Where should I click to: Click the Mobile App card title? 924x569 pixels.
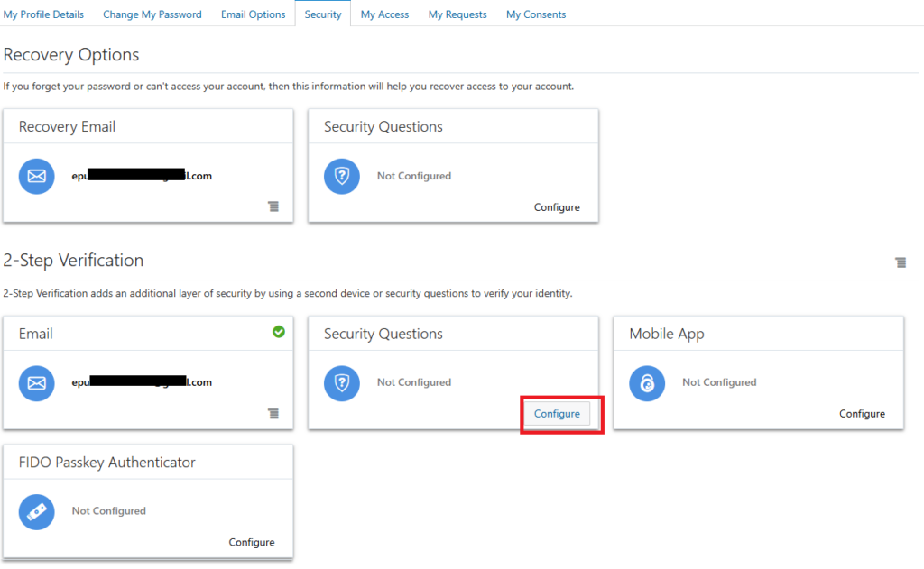[x=667, y=334]
